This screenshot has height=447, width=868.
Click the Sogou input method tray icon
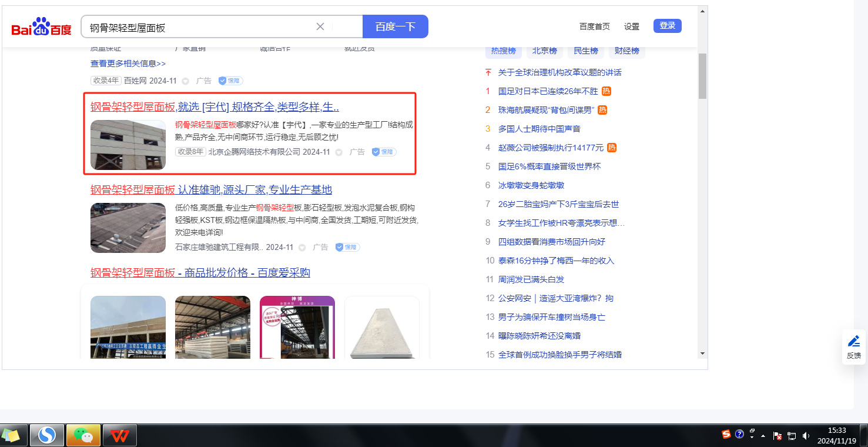tap(726, 434)
